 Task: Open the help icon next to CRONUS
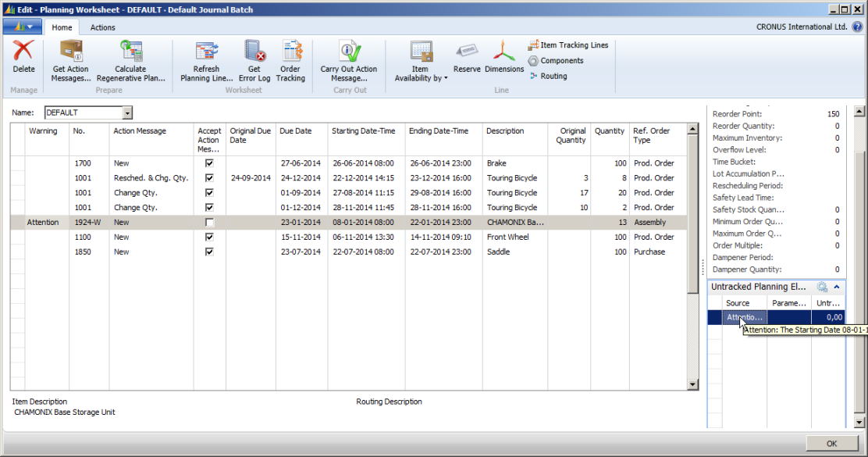tap(857, 27)
